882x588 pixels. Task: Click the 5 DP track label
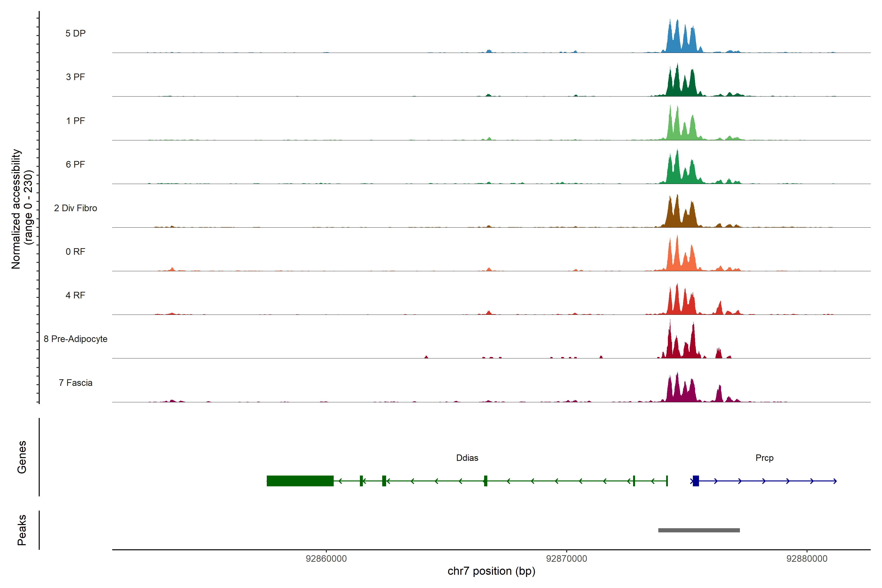pyautogui.click(x=75, y=33)
